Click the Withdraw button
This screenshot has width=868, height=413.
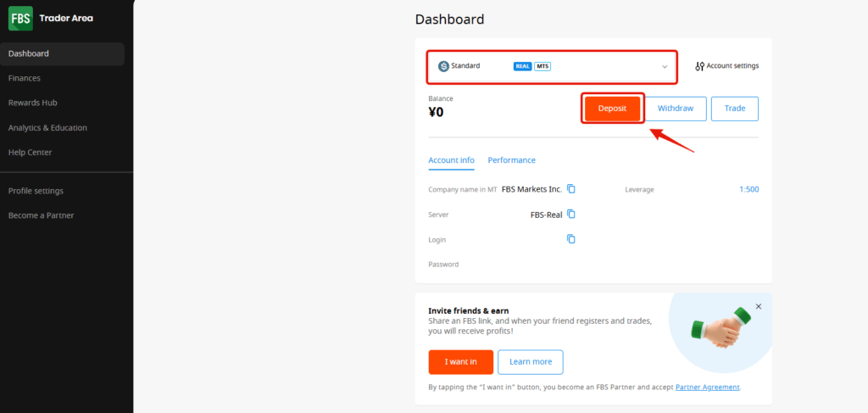[676, 109]
